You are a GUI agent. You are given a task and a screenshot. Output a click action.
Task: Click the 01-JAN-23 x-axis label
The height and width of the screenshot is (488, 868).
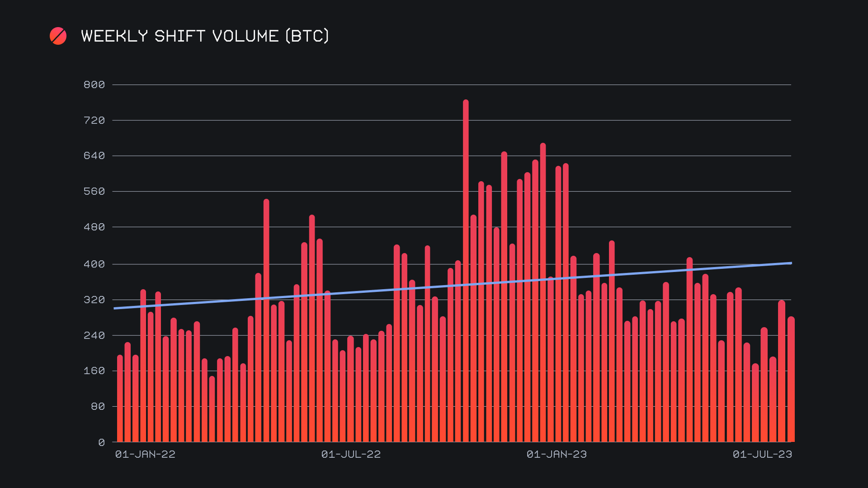pos(557,454)
